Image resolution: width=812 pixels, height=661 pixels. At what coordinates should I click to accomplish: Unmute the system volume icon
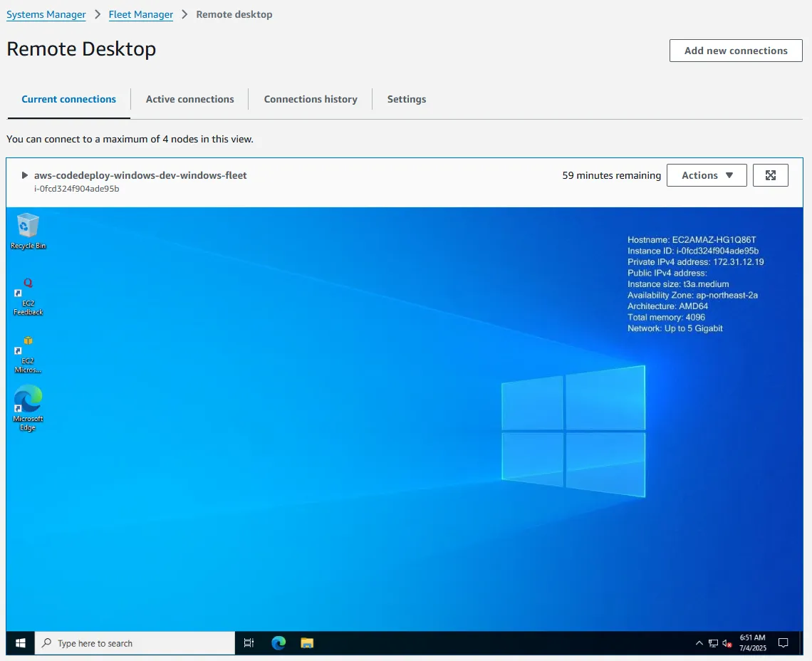tap(727, 642)
